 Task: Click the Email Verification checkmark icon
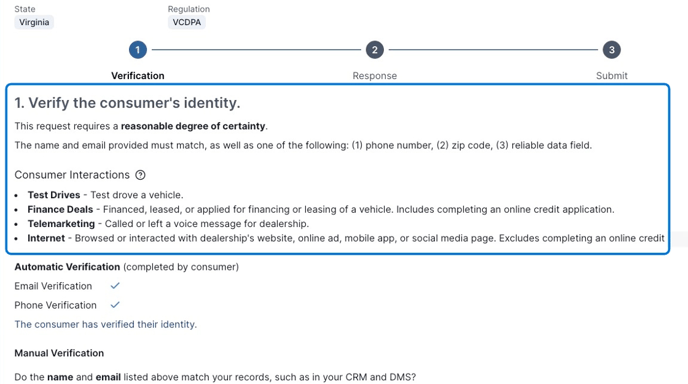point(115,286)
